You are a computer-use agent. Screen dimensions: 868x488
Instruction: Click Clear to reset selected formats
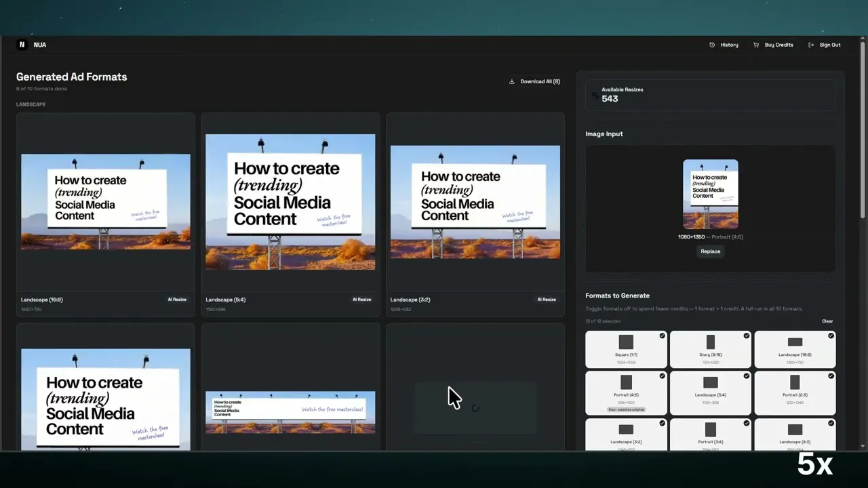click(827, 321)
